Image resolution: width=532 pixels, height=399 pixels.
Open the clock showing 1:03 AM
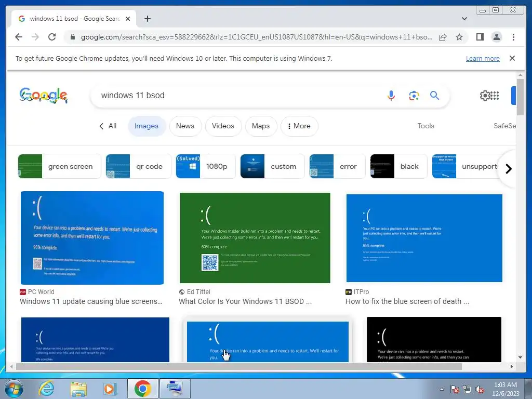pos(506,389)
